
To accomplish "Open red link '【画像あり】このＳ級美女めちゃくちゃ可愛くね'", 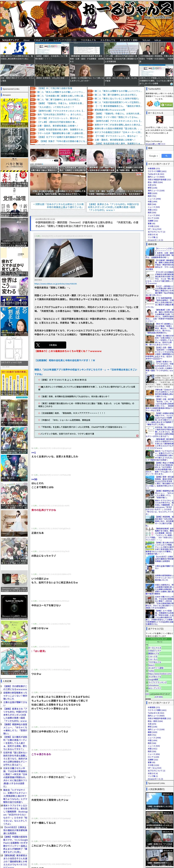I will click(68, 351).
